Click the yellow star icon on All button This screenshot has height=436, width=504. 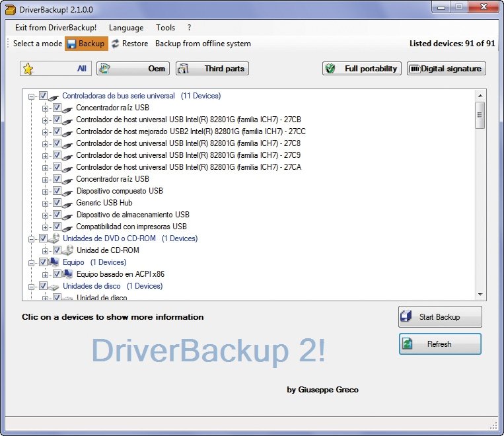28,69
